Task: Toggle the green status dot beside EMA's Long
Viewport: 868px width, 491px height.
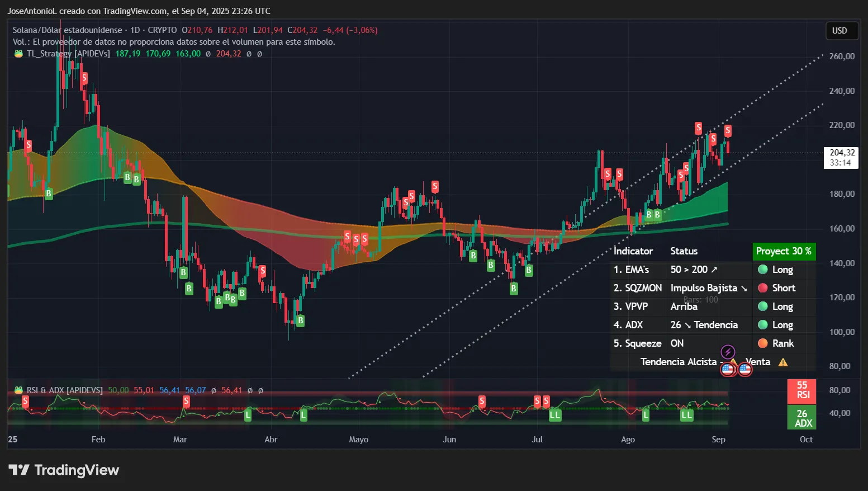Action: click(x=762, y=270)
